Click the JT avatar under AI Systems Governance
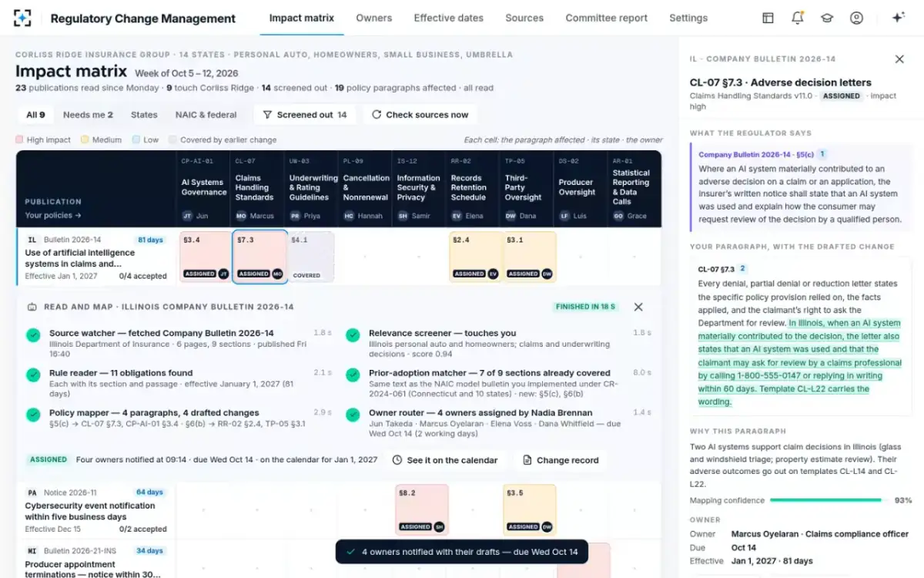Viewport: 924px width, 578px height. [187, 216]
